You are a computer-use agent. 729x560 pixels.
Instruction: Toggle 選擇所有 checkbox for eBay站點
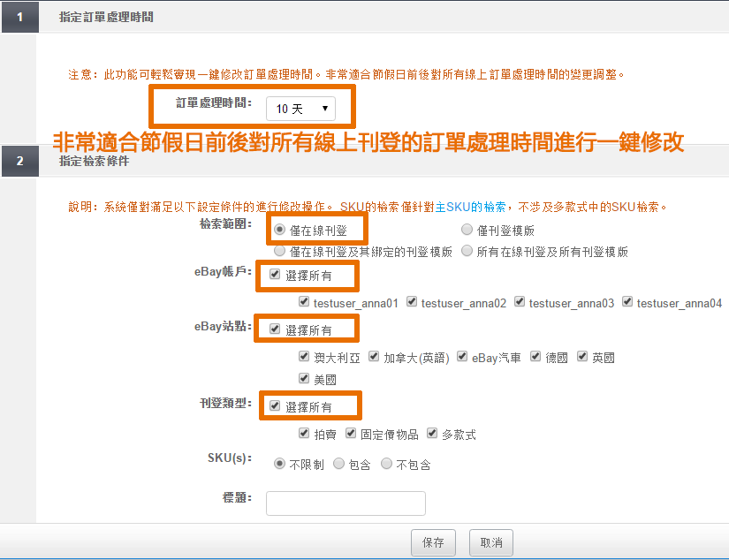[x=275, y=329]
